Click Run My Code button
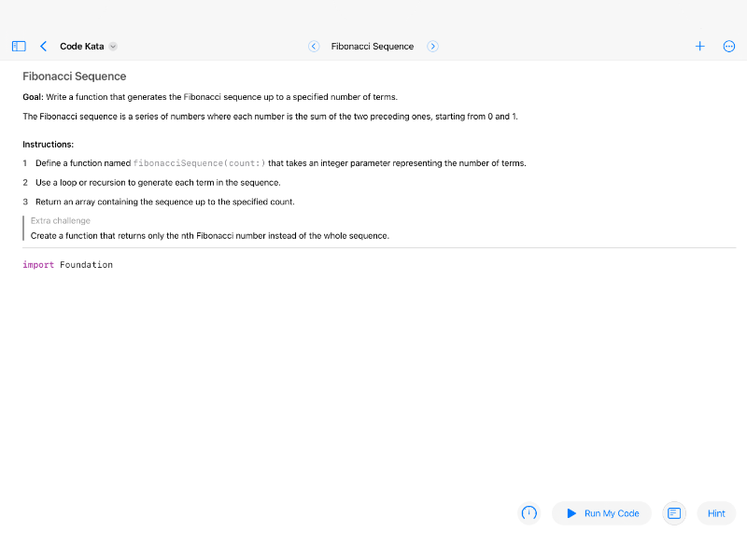The height and width of the screenshot is (560, 747). [601, 513]
